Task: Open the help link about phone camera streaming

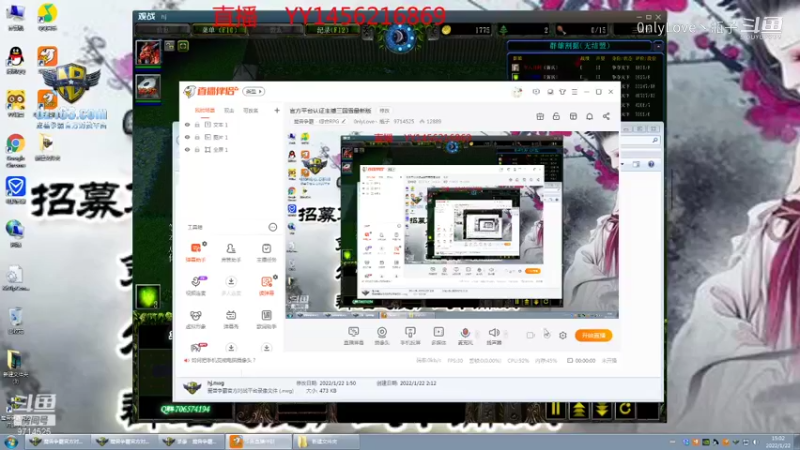Action: 223,360
